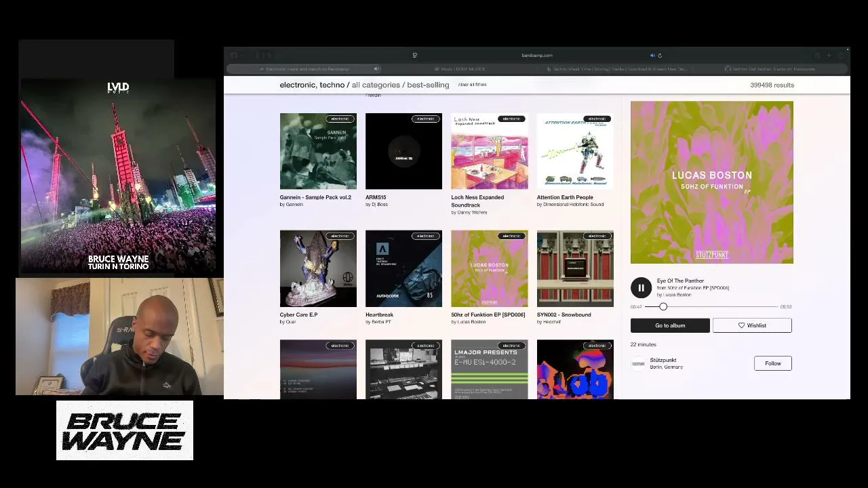Click the ARMS15 title link
868x488 pixels.
click(376, 197)
